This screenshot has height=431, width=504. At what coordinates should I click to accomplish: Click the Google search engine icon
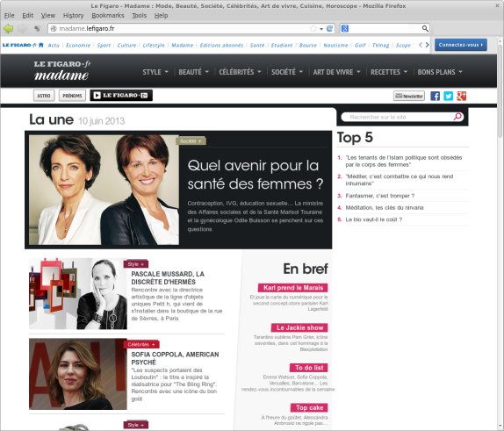tap(345, 29)
